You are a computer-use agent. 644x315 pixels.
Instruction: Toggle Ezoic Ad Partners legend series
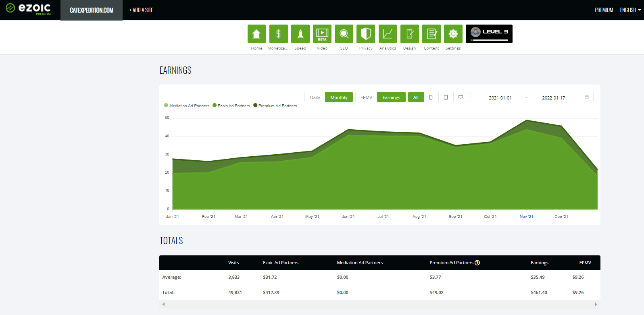231,106
